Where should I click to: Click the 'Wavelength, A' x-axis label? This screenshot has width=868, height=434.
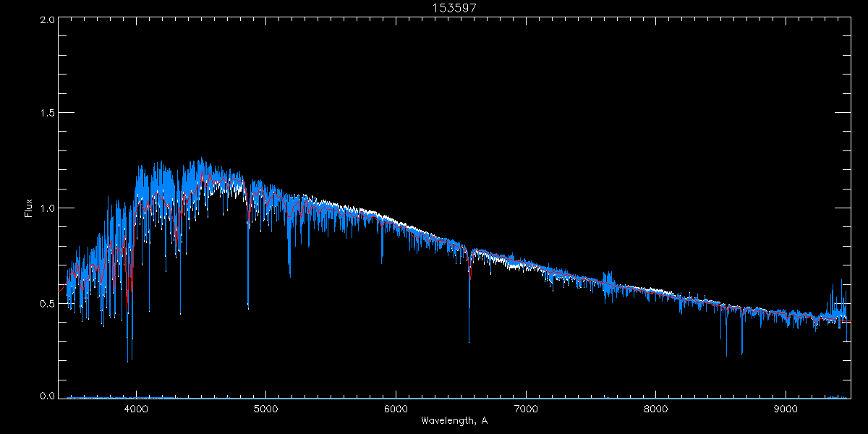454,421
